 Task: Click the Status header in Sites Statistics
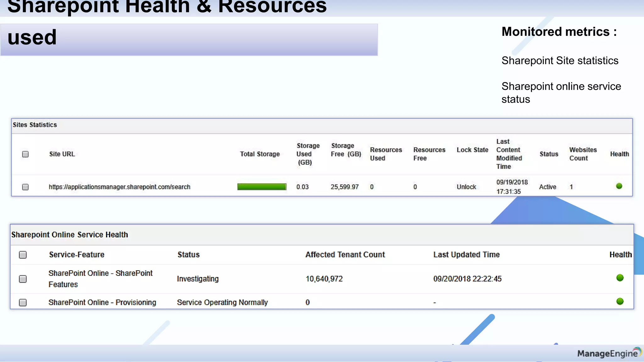pos(549,154)
